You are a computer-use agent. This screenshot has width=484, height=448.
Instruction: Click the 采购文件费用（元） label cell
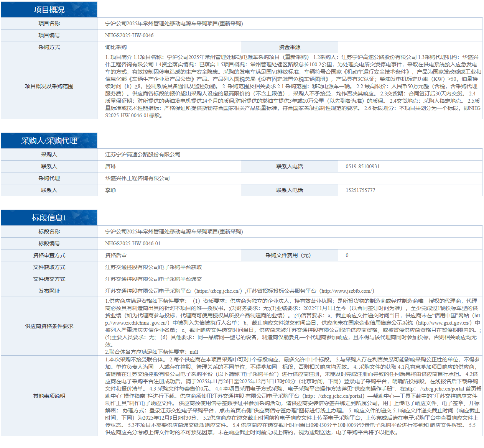[x=290, y=256]
